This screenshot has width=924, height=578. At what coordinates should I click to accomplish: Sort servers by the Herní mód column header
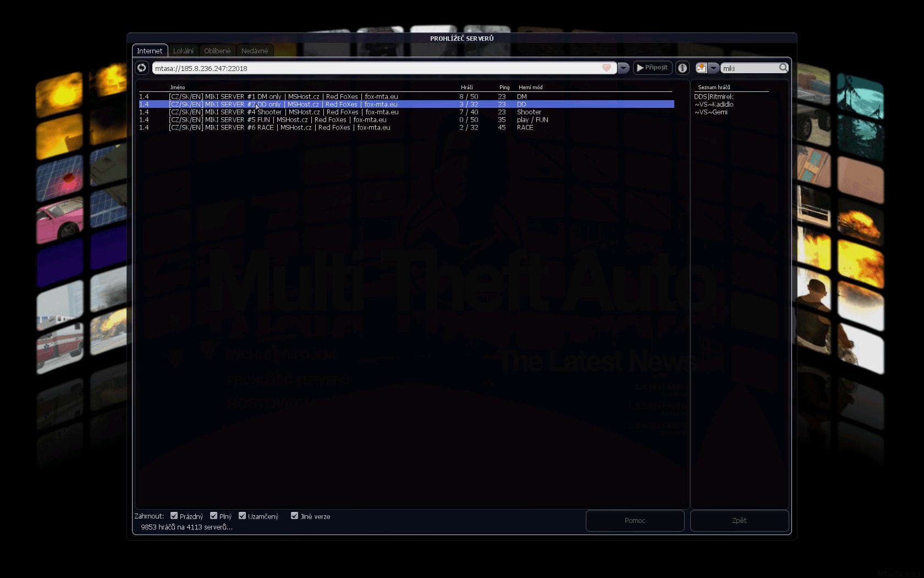click(530, 87)
